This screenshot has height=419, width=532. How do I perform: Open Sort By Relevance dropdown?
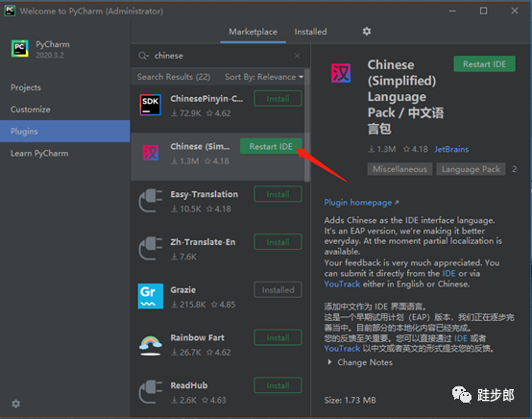[x=264, y=77]
